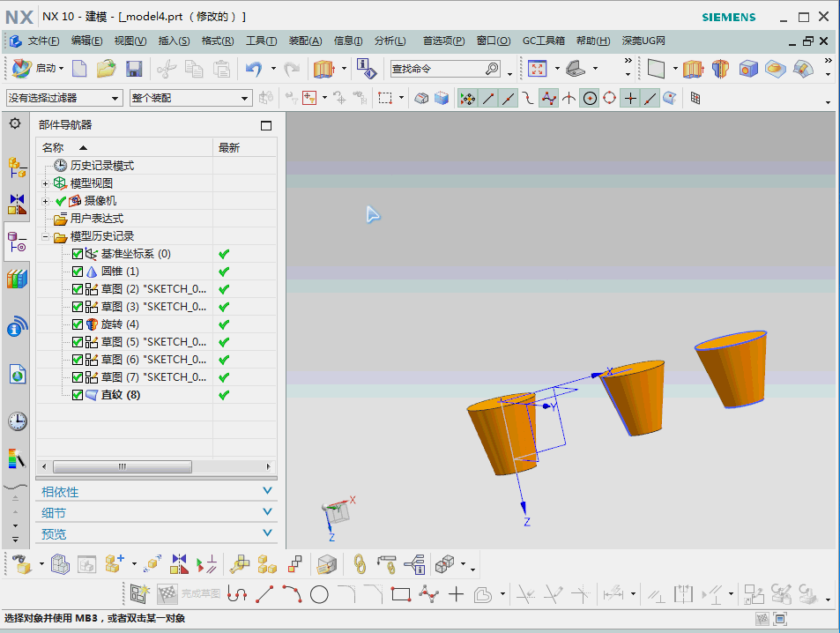Open the GC工具箱 menu
The height and width of the screenshot is (633, 840).
click(x=544, y=41)
